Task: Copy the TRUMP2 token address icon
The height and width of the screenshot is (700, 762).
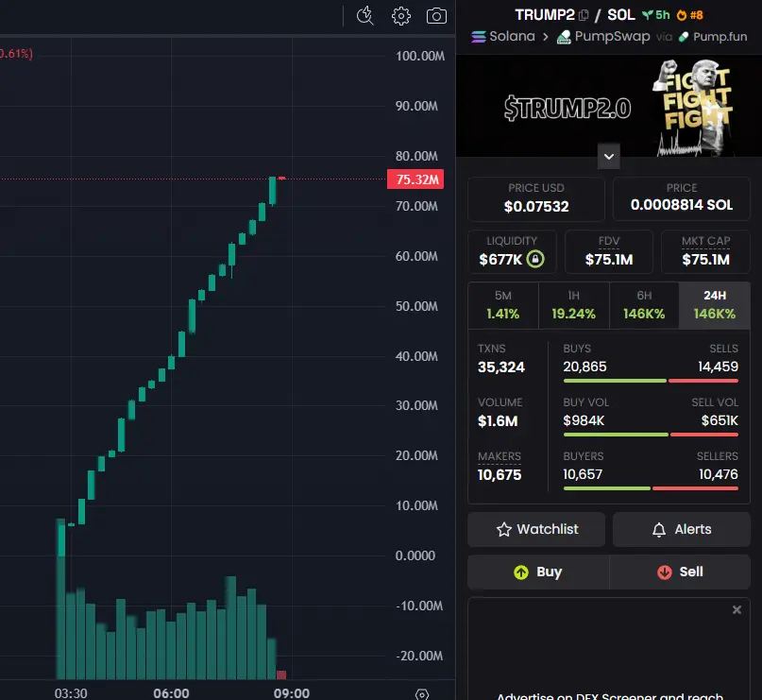Action: tap(584, 15)
